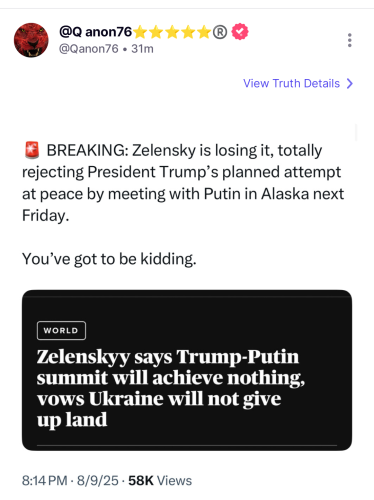This screenshot has width=374, height=500.
Task: Select the WORLD category tag
Action: coord(61,330)
